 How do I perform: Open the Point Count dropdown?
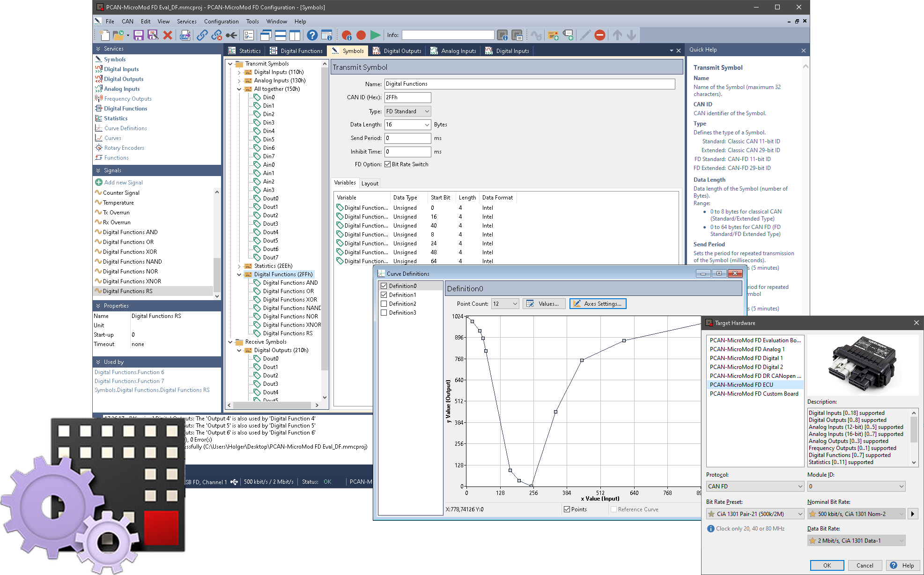[x=505, y=304]
